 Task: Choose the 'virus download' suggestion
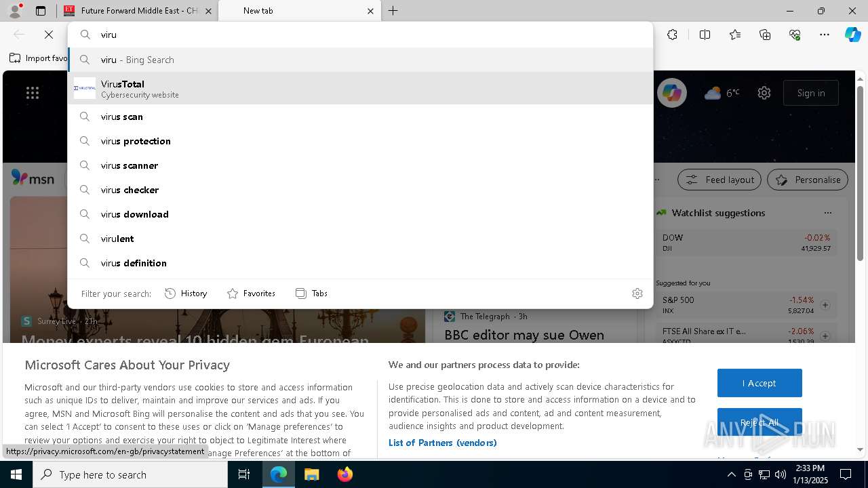click(x=360, y=214)
